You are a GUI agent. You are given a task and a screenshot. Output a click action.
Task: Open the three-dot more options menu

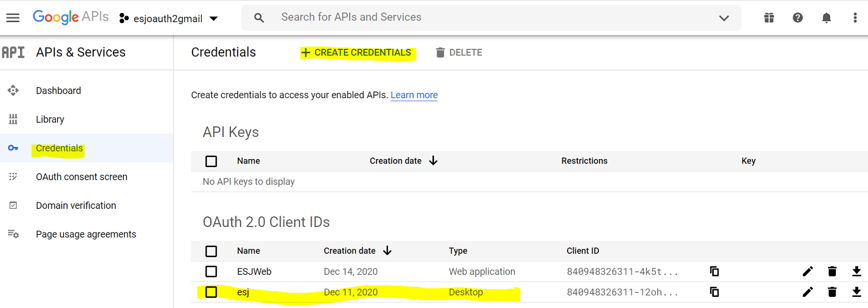pyautogui.click(x=855, y=18)
